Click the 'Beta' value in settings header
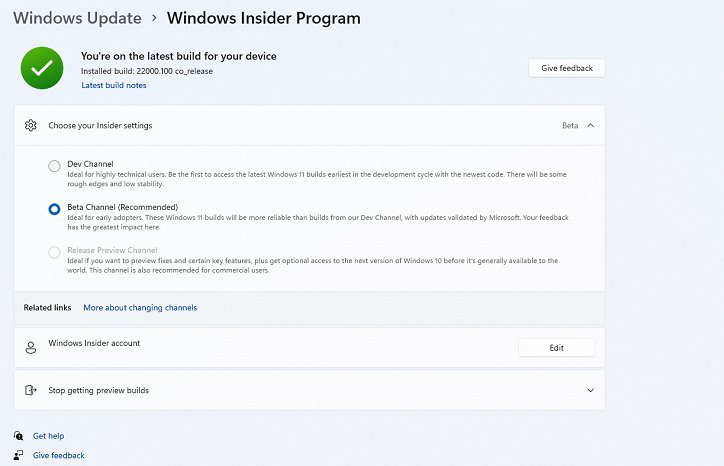Screen dimensions: 724x466 tap(570, 125)
